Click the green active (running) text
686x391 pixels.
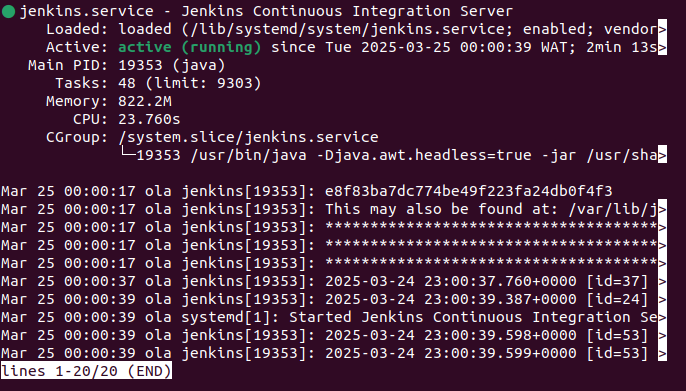[x=189, y=47]
